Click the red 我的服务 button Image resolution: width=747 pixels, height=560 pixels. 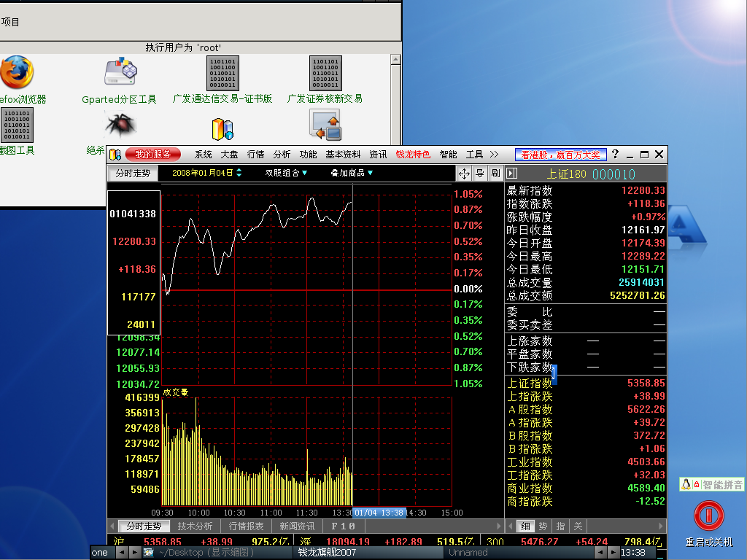(x=153, y=155)
